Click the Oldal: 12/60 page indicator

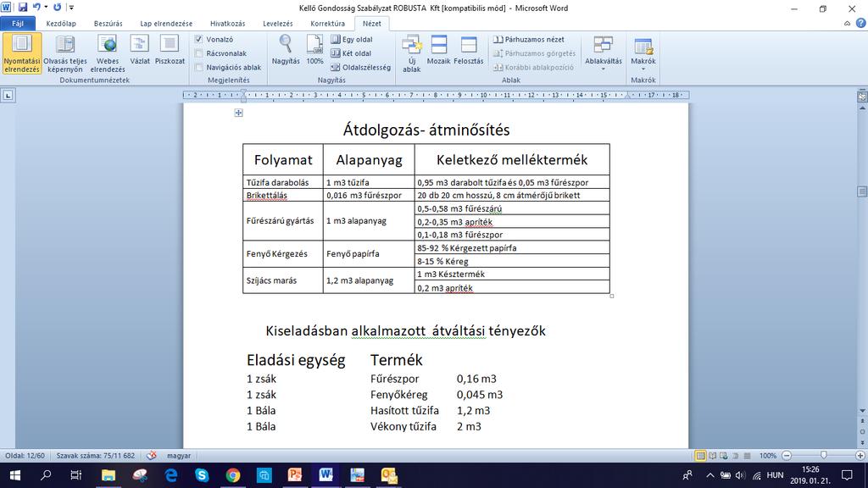click(x=25, y=456)
